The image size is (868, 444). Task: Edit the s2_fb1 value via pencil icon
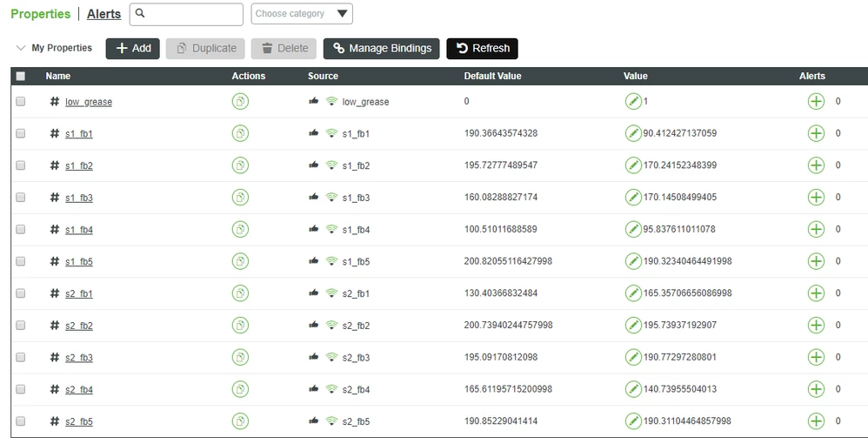pos(633,293)
